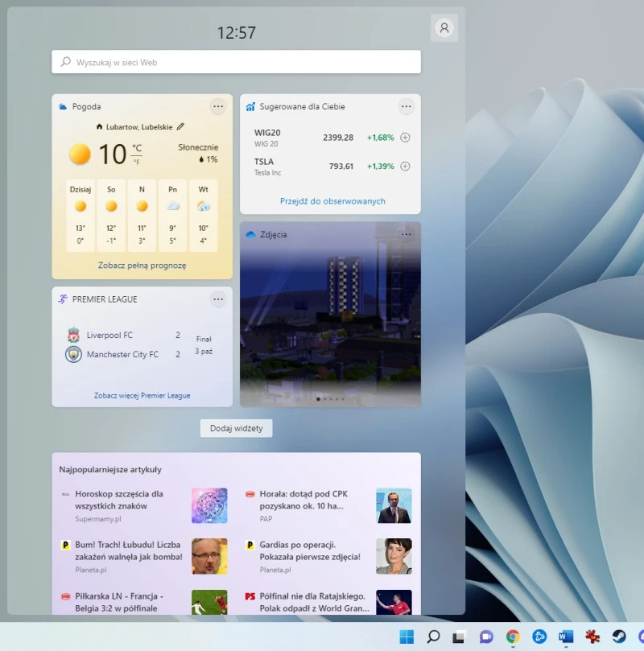Open the Pogoda widget options menu

[218, 106]
